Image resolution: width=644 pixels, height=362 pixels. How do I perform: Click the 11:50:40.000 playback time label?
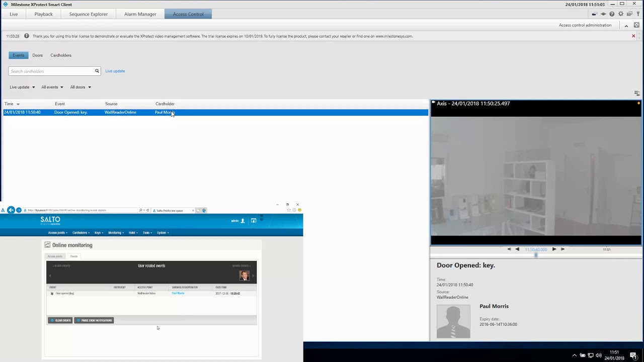pos(536,249)
